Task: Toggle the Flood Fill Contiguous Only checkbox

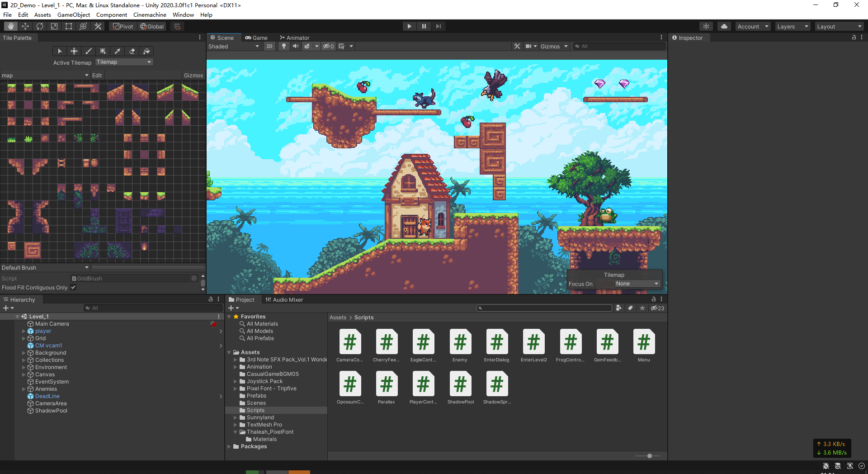Action: point(73,287)
